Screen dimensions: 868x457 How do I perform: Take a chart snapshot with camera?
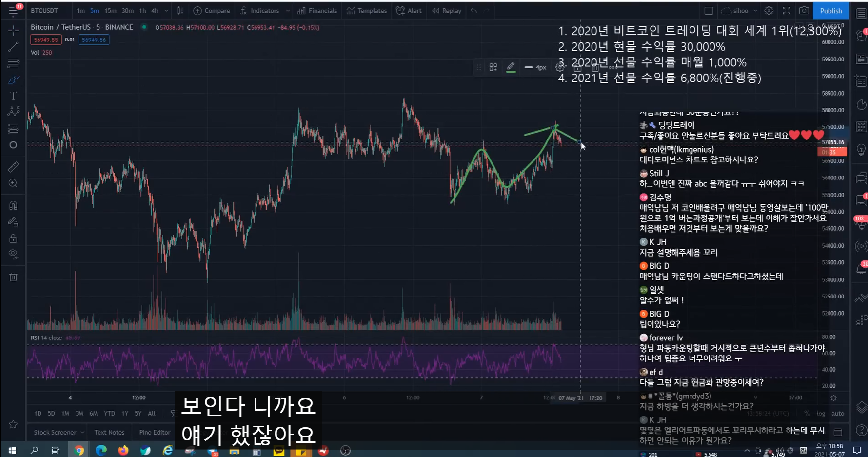[804, 11]
